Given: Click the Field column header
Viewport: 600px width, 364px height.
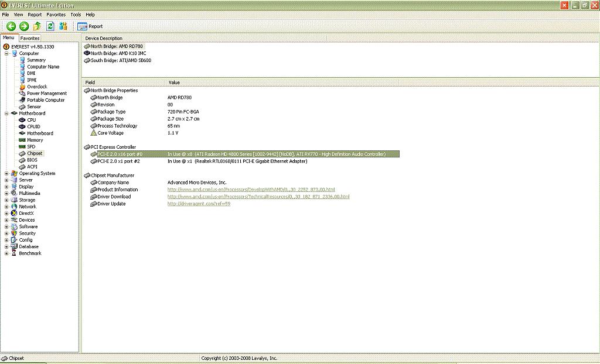Looking at the screenshot, I should pos(124,83).
